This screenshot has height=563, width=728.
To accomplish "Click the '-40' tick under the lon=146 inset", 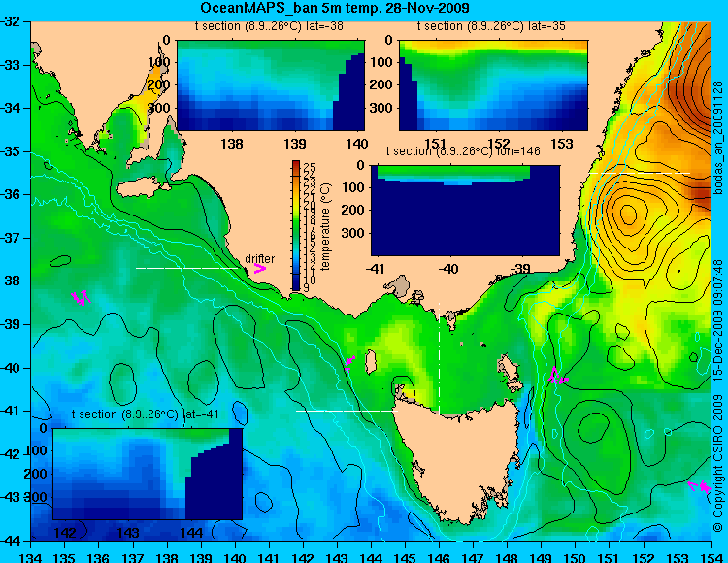I will [x=448, y=269].
